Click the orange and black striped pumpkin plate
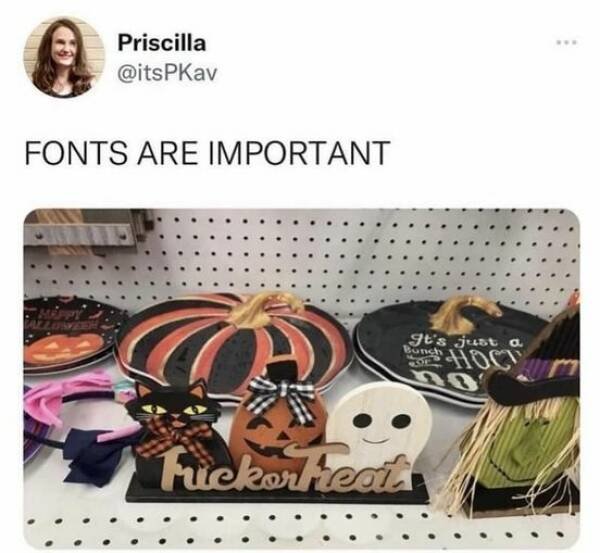The height and width of the screenshot is (553, 600). tap(235, 344)
